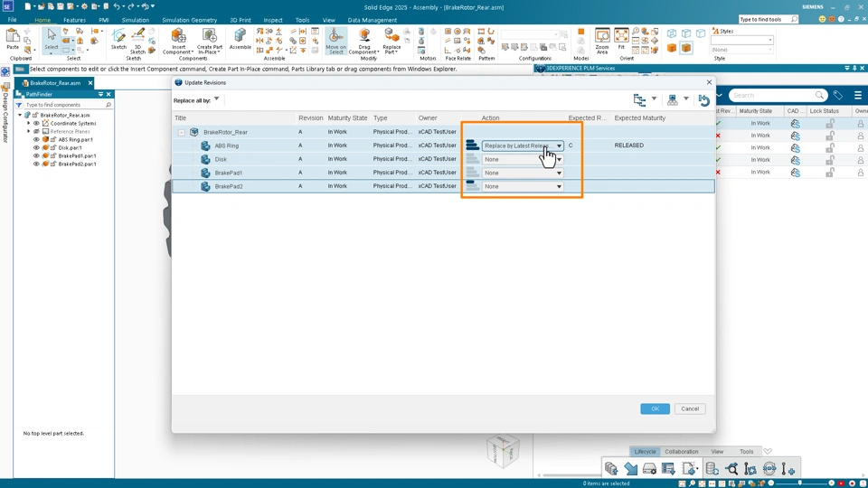Screen dimensions: 868x488
Task: Click the Design Configurator side tab
Action: point(6,114)
